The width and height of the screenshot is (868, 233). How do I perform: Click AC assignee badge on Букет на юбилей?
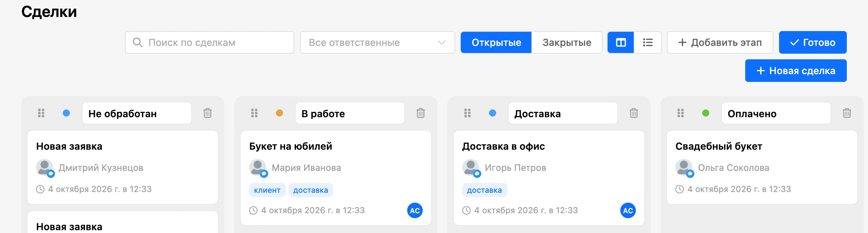[415, 210]
